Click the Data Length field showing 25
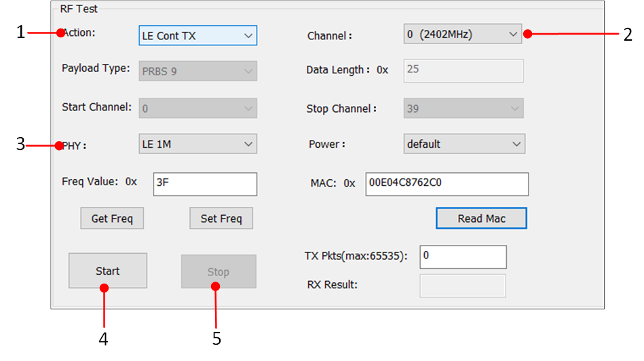644x361 pixels. 463,70
